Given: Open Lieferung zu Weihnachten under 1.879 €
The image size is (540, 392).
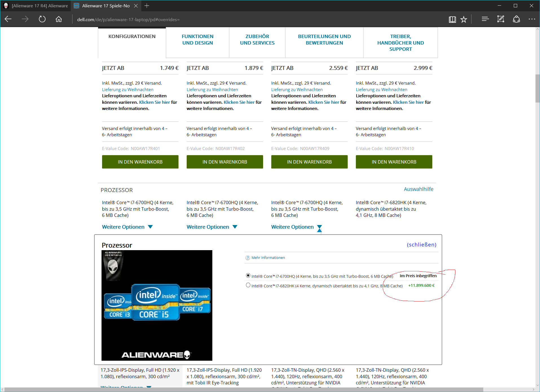Looking at the screenshot, I should pyautogui.click(x=212, y=89).
